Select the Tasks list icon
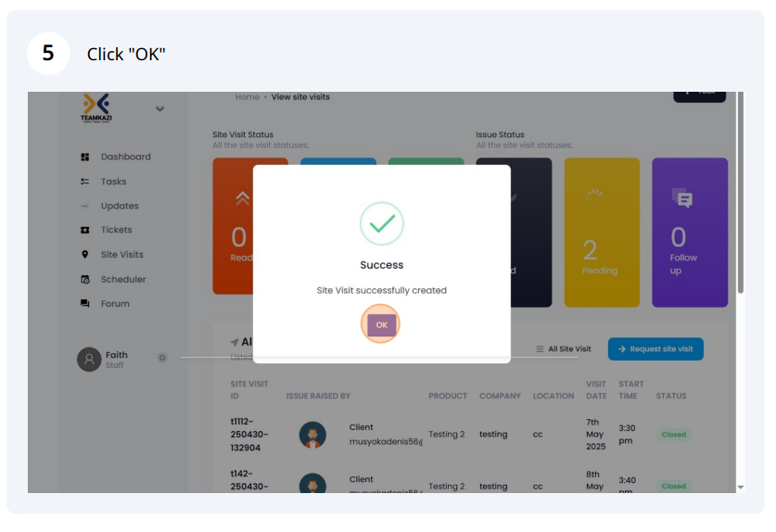 point(85,182)
